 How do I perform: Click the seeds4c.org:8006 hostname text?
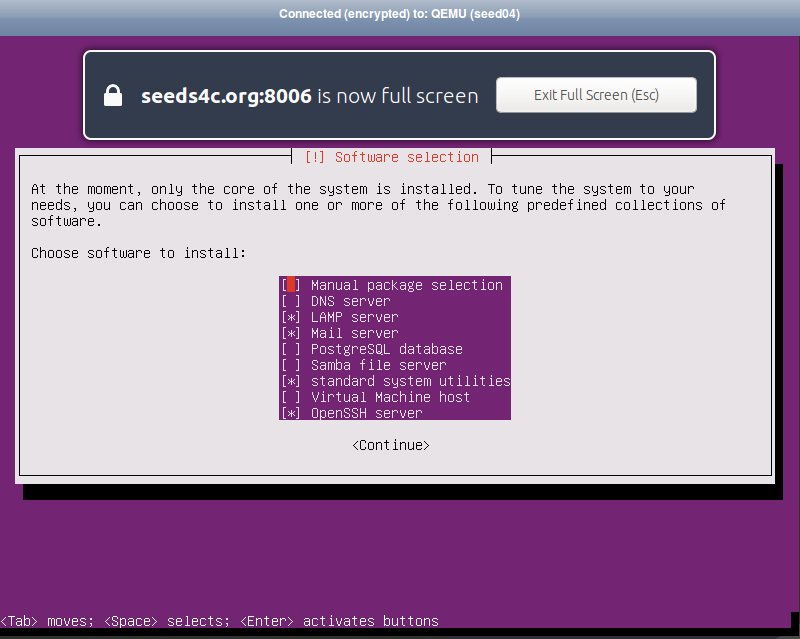click(227, 95)
